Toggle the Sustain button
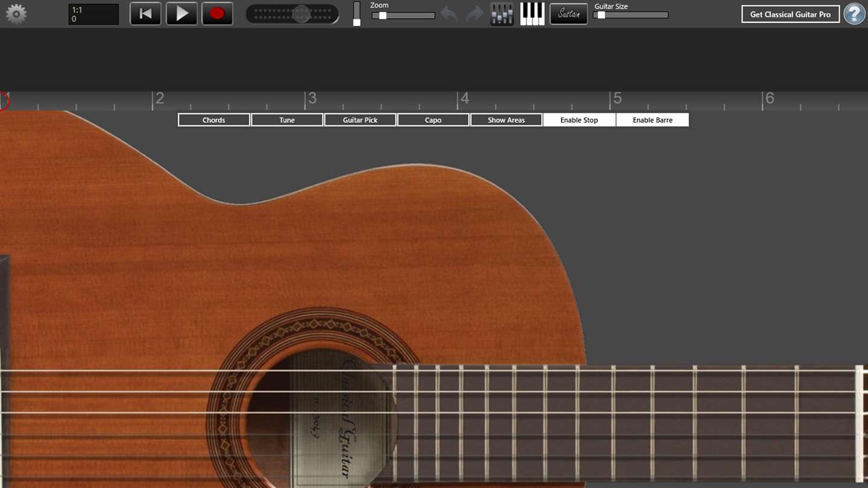This screenshot has height=488, width=868. click(x=568, y=14)
